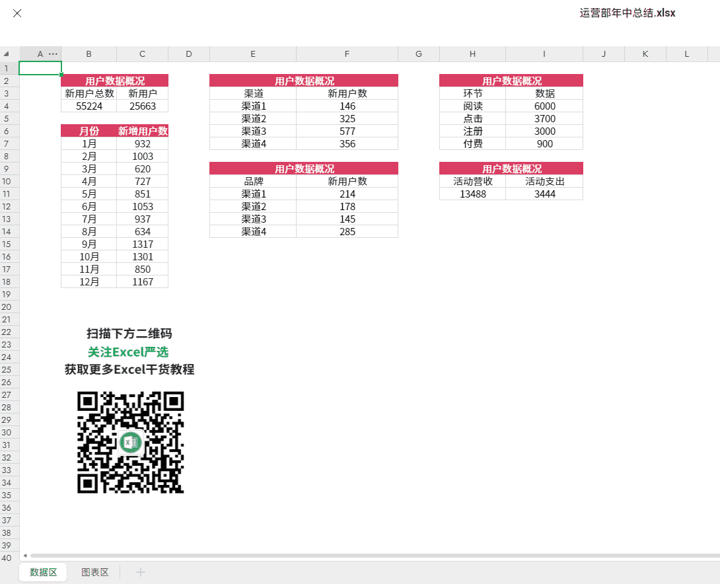
Task: Select column E header
Action: click(x=253, y=54)
